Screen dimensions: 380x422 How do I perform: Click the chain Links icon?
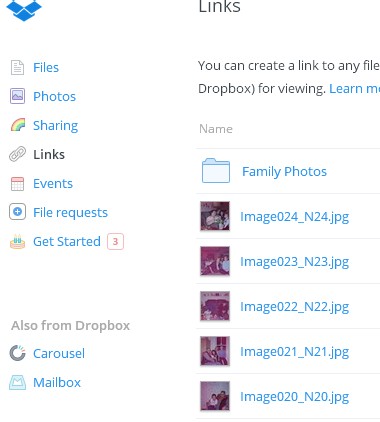click(x=17, y=154)
